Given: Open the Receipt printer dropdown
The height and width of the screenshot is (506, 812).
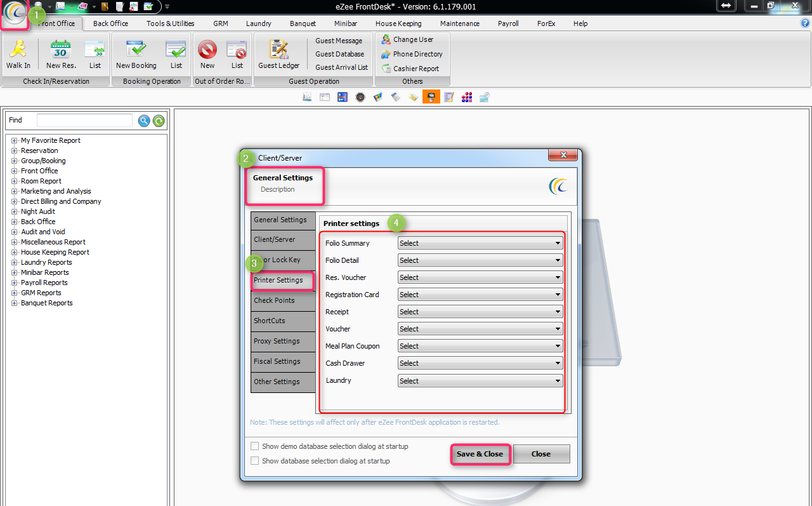Looking at the screenshot, I should [x=480, y=312].
